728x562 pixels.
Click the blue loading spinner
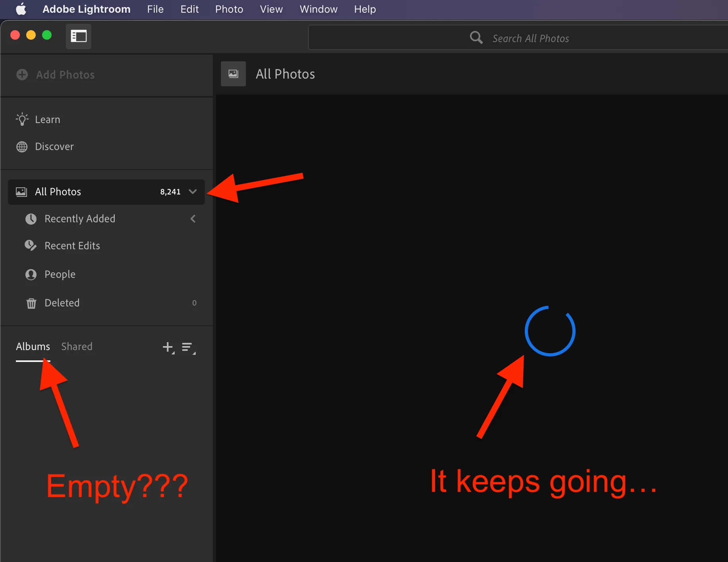pos(550,331)
